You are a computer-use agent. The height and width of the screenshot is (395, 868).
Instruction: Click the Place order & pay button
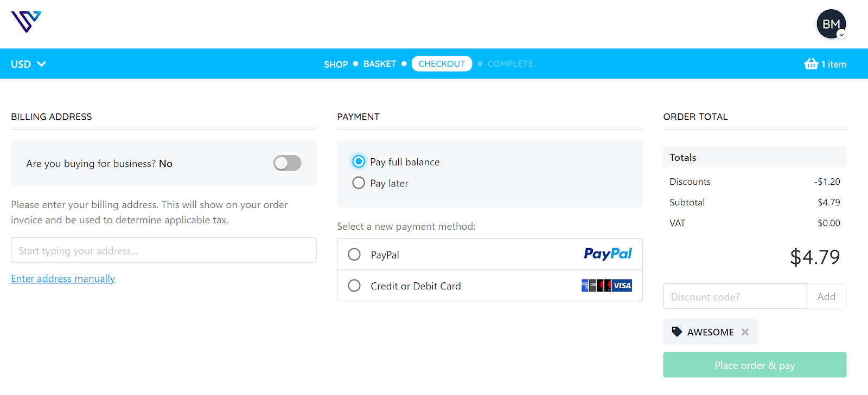click(x=755, y=365)
